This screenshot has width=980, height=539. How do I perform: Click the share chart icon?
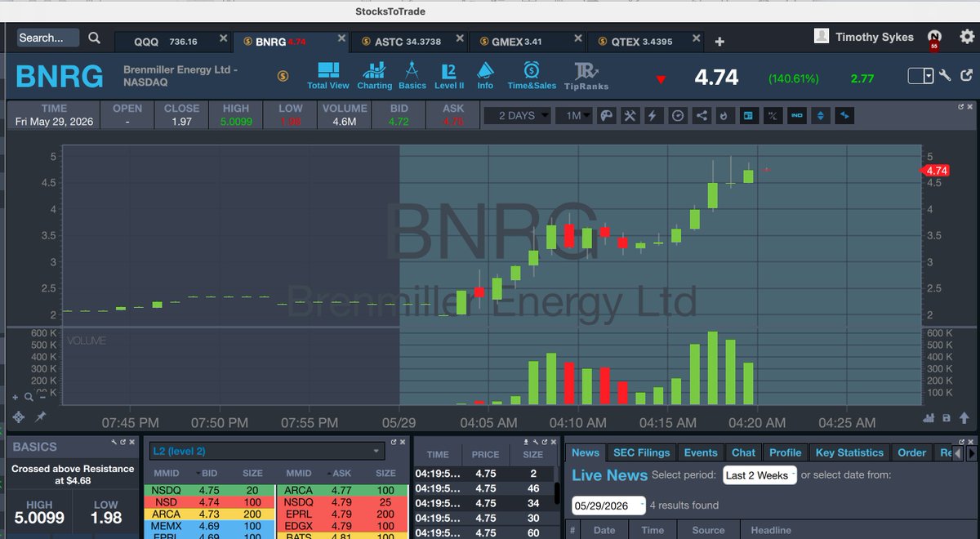701,116
